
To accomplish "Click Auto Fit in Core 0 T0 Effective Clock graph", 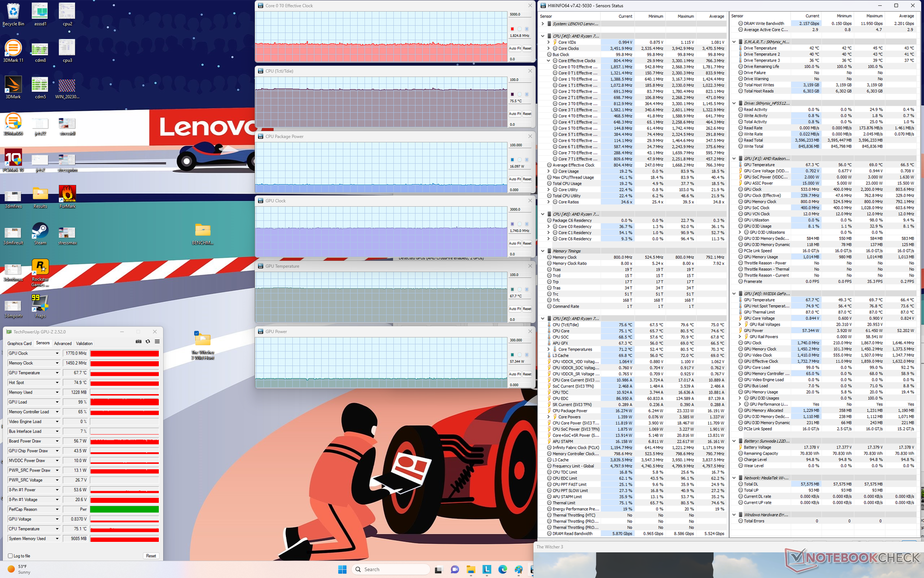I will 515,48.
